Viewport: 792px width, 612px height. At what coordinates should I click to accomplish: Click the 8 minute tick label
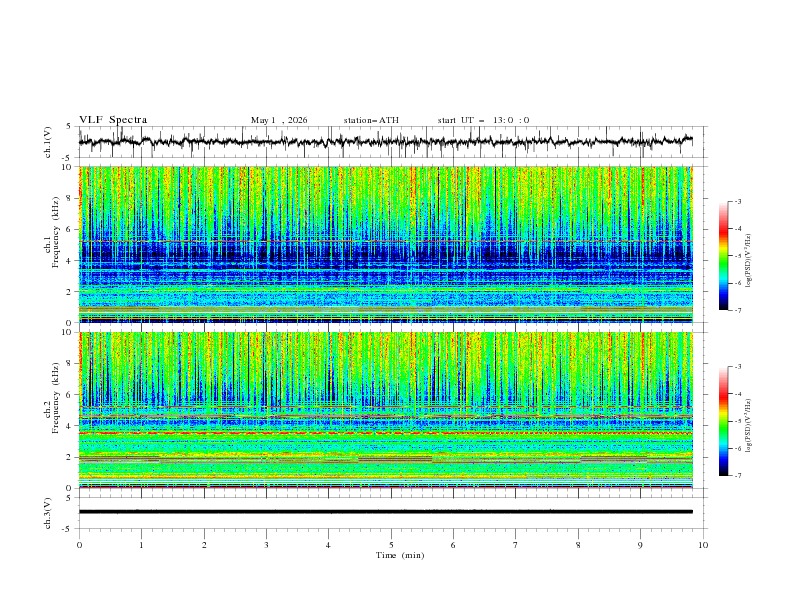[578, 545]
